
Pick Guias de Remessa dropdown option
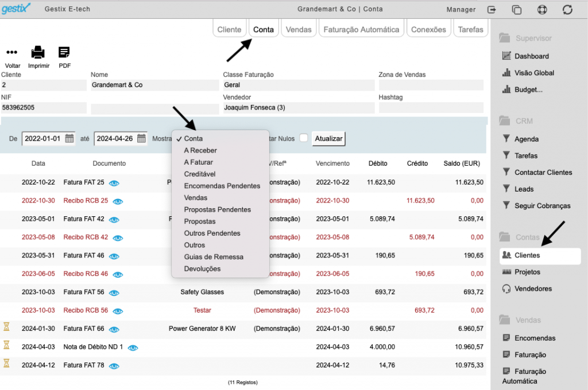[214, 257]
